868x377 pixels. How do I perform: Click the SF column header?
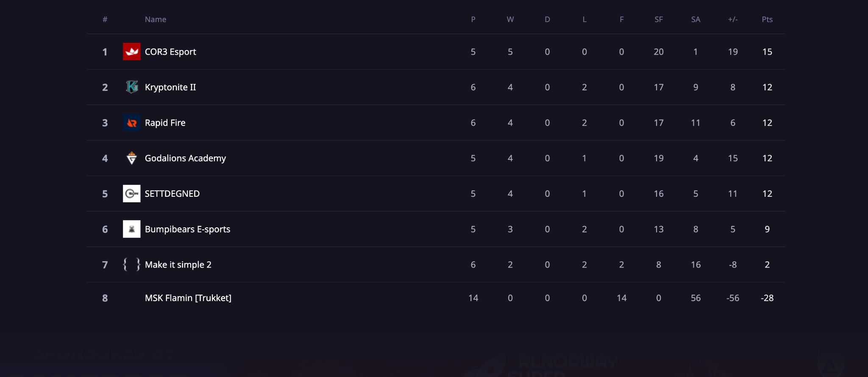659,20
